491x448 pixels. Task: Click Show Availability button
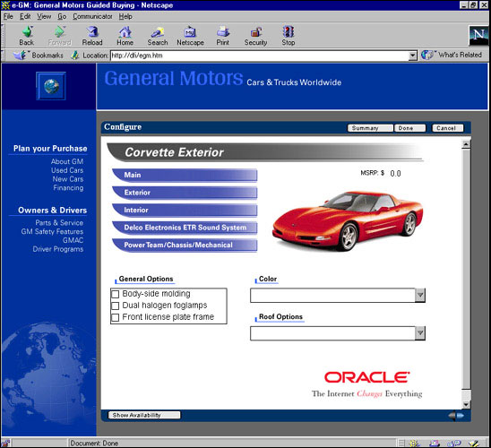(144, 415)
